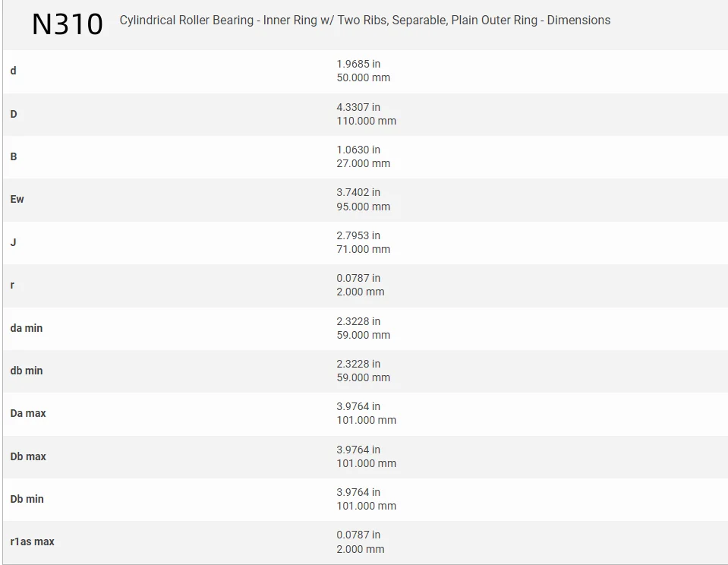Click the 2.7953 in value

358,235
